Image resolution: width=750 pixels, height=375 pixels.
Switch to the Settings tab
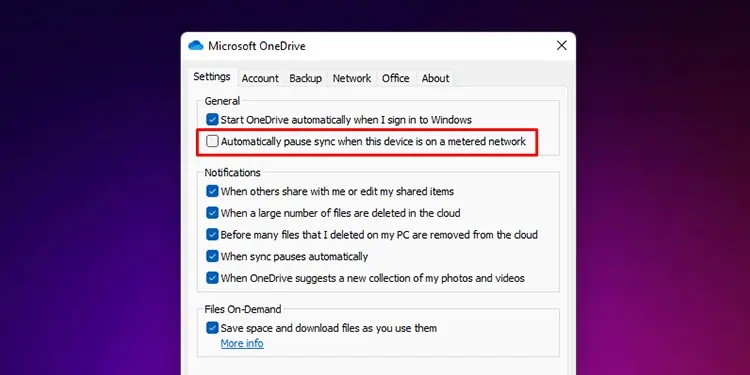coord(212,77)
